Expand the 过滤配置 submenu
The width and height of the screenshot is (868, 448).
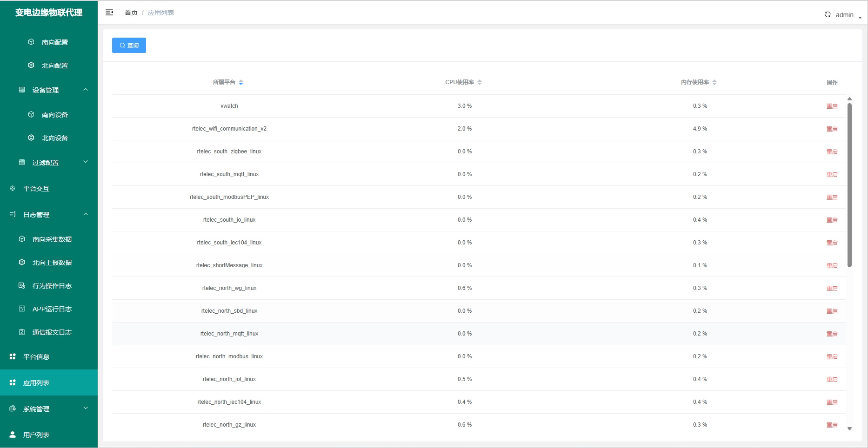tap(86, 162)
